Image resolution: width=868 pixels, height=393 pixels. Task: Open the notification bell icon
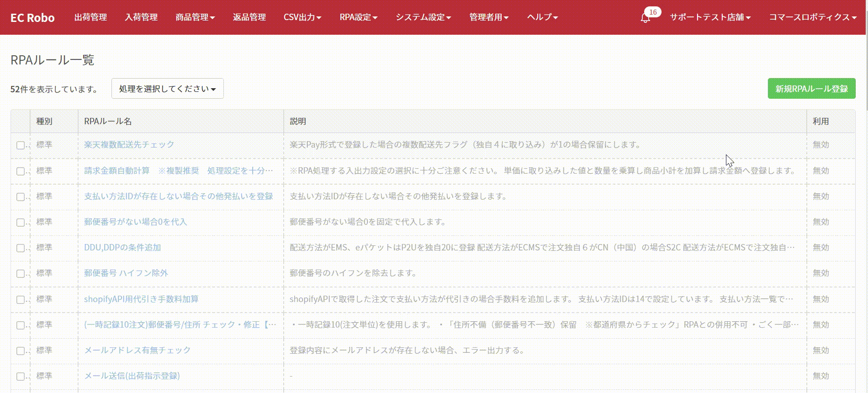click(645, 18)
